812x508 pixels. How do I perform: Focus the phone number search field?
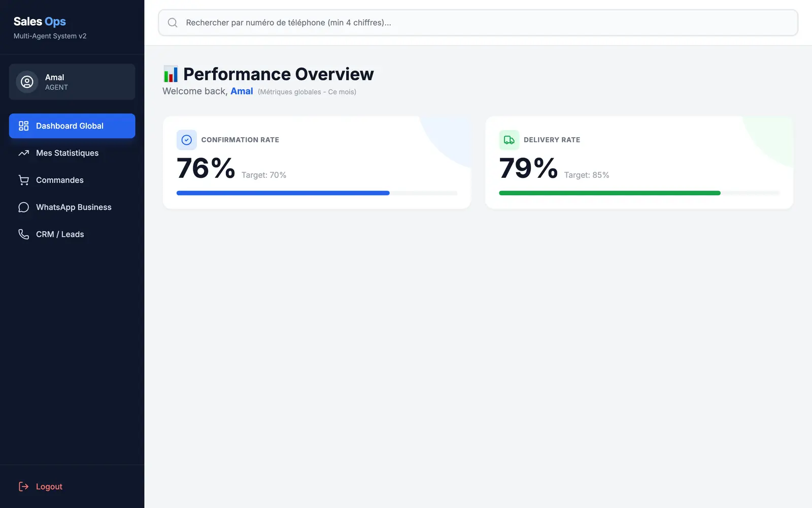click(478, 22)
